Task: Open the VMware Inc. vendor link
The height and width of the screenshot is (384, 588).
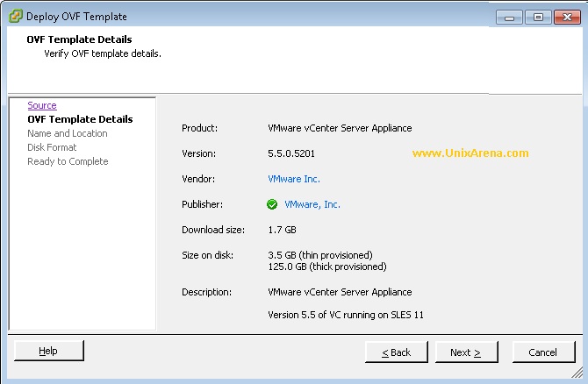Action: 294,179
